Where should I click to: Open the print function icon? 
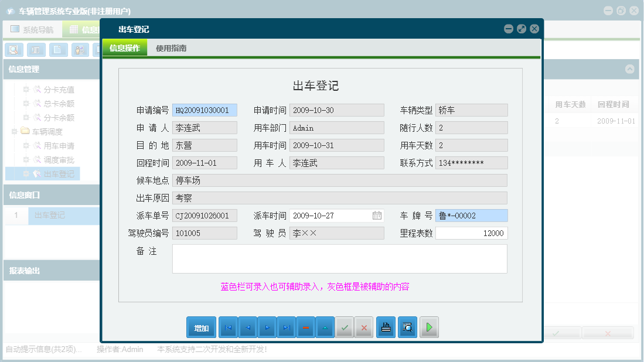(386, 327)
